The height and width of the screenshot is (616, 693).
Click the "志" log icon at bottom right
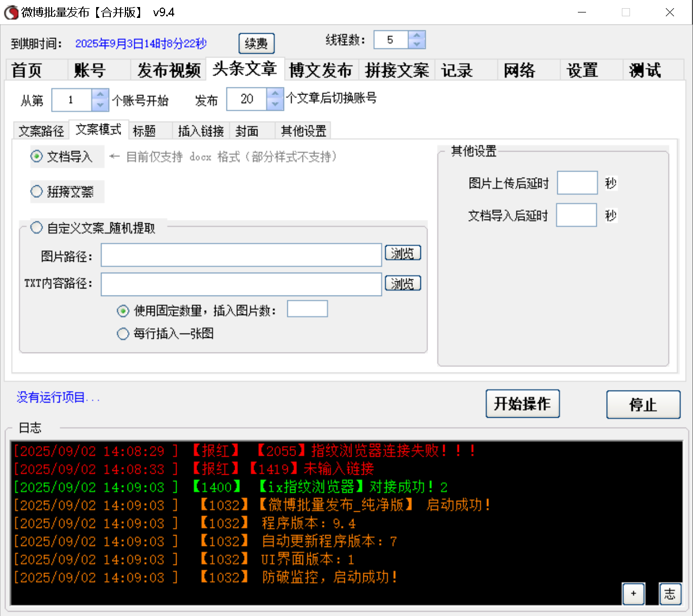coord(670,594)
